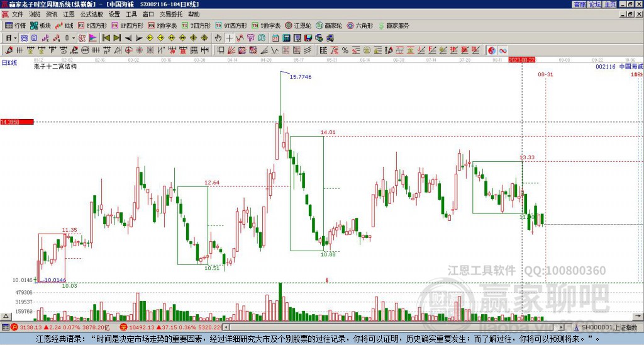Open the 赢家轮 wheel tool
Viewport: 644px width, 345px height.
329,25
